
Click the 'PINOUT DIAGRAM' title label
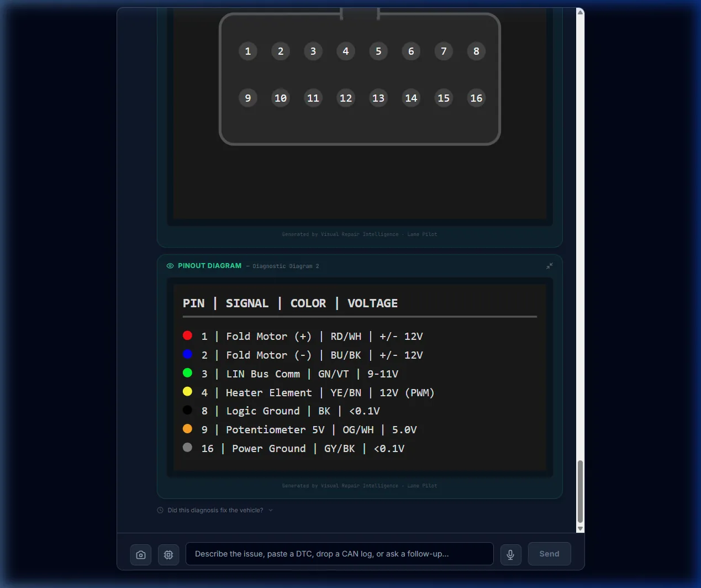(209, 266)
